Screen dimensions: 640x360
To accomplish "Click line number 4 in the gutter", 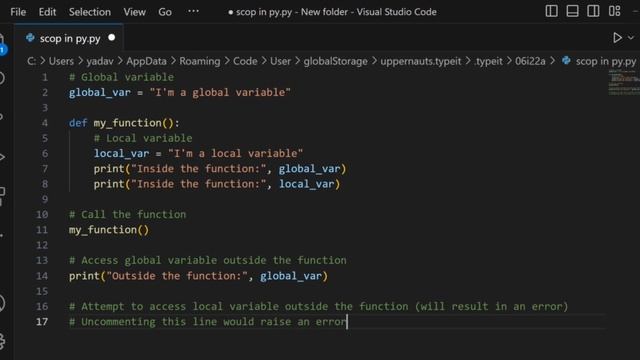I will [x=44, y=123].
